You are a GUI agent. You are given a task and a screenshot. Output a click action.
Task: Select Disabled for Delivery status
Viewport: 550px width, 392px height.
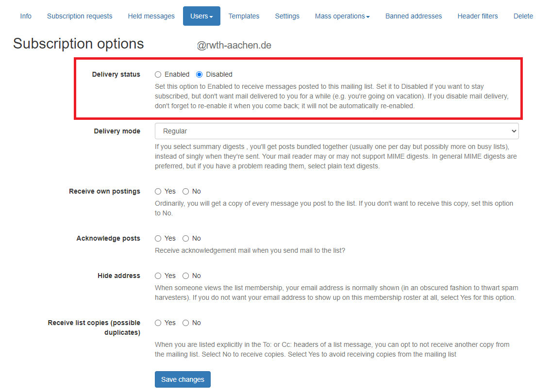point(200,75)
